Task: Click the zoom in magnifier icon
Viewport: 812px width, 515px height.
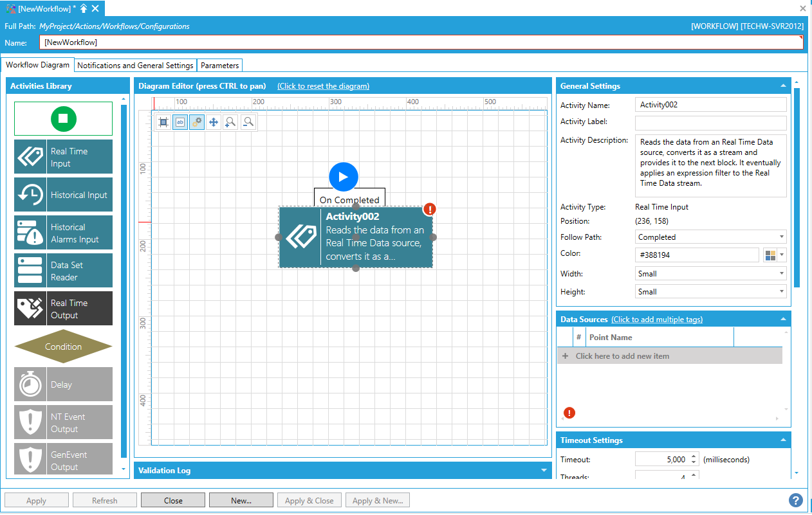Action: 230,122
